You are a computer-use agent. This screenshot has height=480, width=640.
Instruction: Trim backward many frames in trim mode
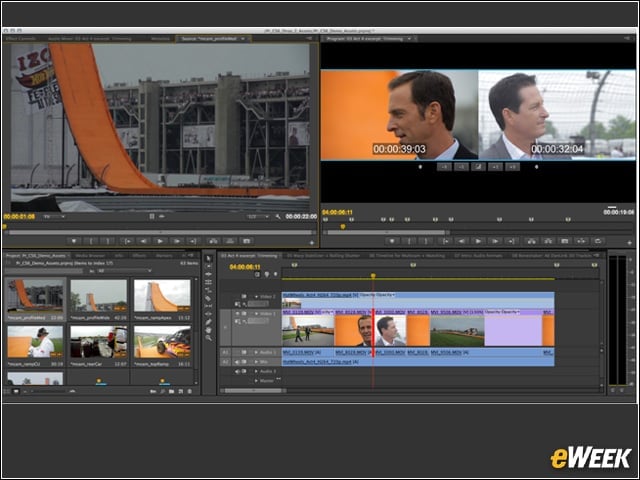444,167
